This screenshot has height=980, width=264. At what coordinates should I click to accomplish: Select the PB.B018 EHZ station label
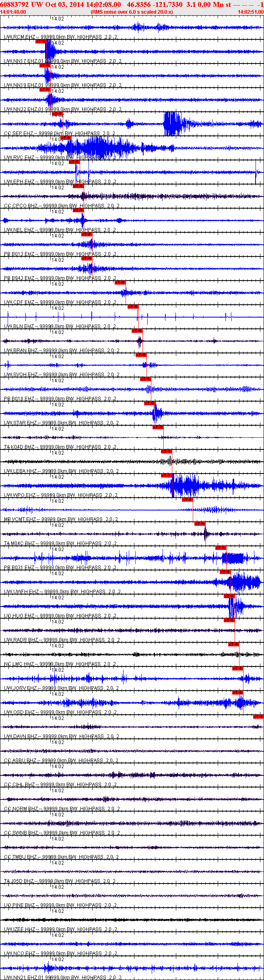19,399
